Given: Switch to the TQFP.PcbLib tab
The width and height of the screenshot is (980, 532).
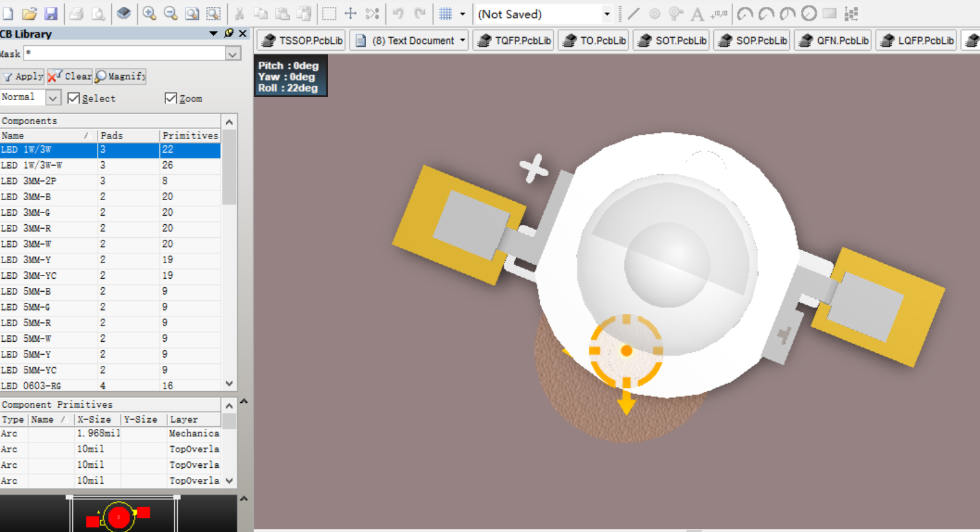Looking at the screenshot, I should (514, 40).
